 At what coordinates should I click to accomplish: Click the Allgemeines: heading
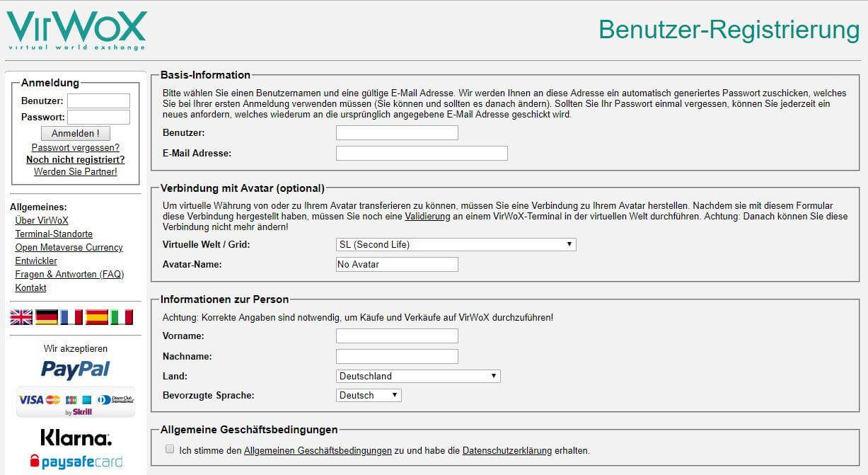tap(38, 207)
